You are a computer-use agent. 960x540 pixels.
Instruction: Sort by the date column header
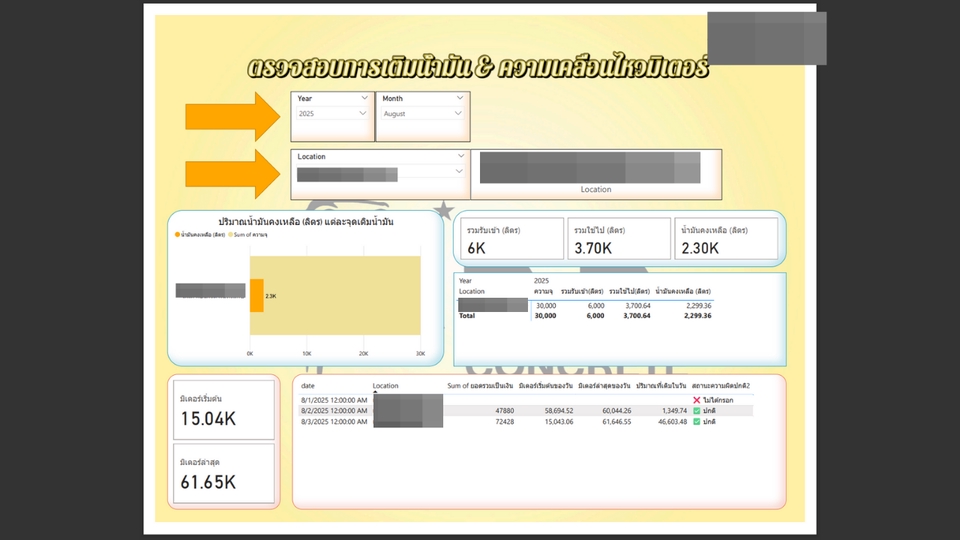coord(308,386)
